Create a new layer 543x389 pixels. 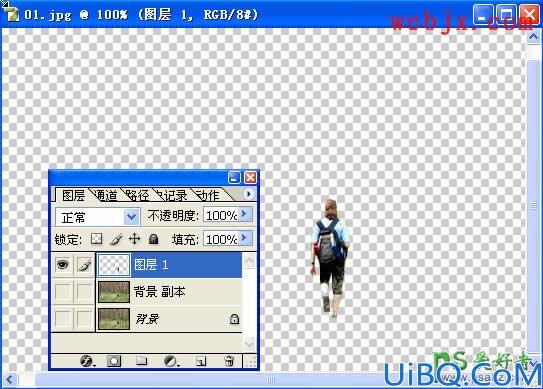click(x=201, y=361)
